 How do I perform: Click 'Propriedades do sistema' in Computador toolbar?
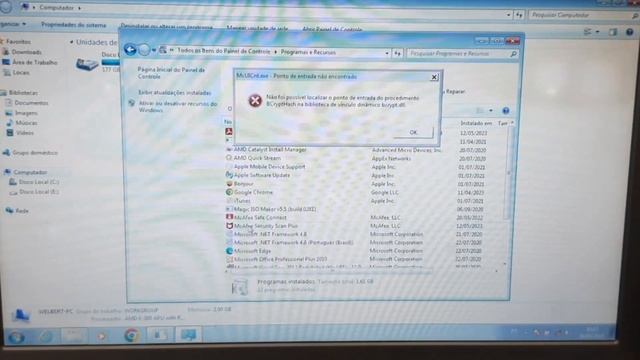tap(73, 25)
